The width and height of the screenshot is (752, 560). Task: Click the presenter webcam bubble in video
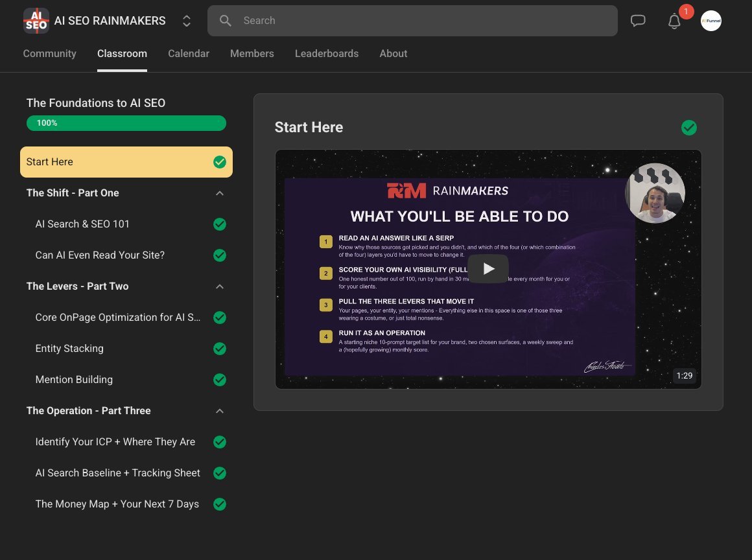coord(655,193)
